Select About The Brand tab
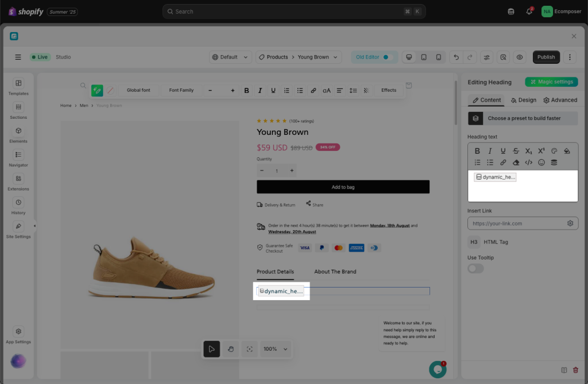The height and width of the screenshot is (384, 588). click(x=335, y=271)
